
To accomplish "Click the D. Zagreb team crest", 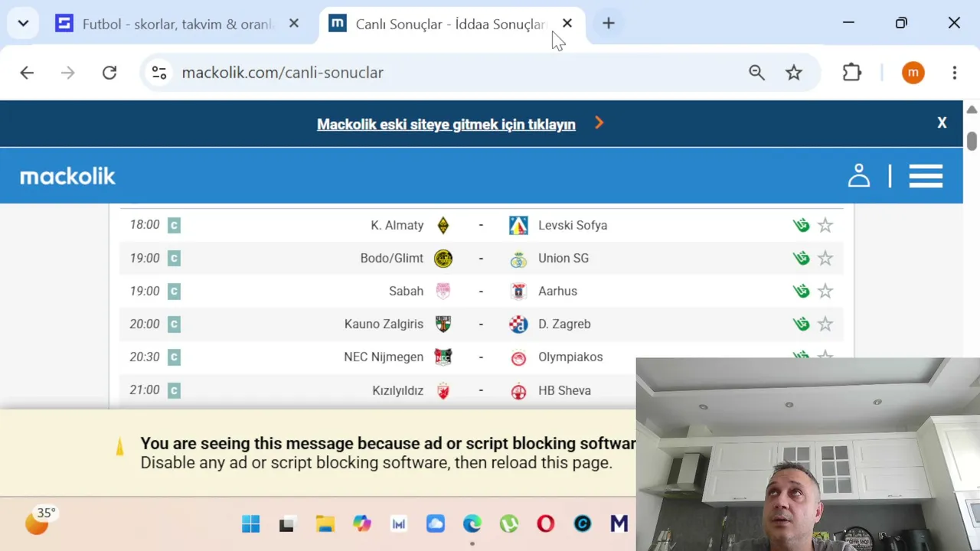I will point(518,324).
